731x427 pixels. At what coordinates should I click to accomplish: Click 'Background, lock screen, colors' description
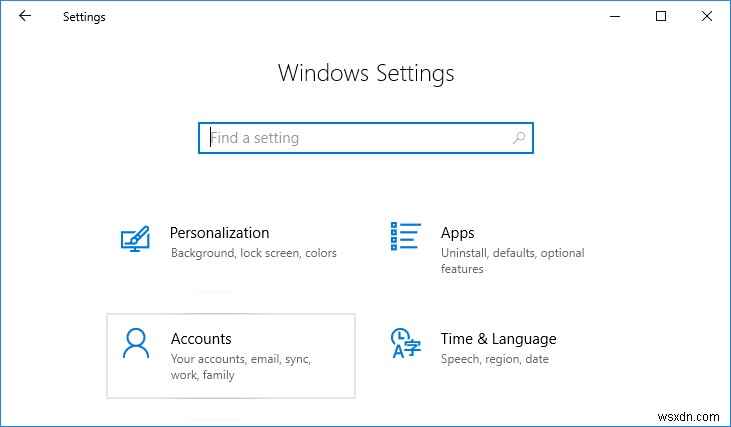[253, 254]
